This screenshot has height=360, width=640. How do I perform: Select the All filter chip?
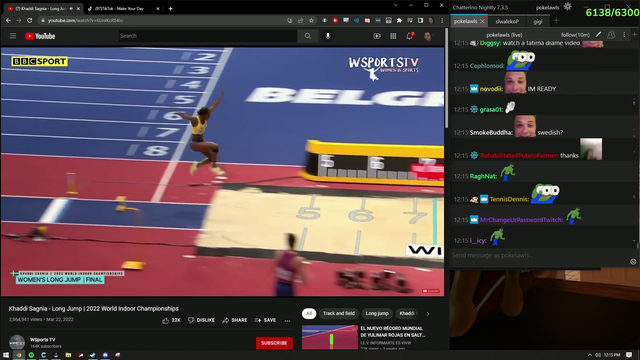(x=309, y=313)
